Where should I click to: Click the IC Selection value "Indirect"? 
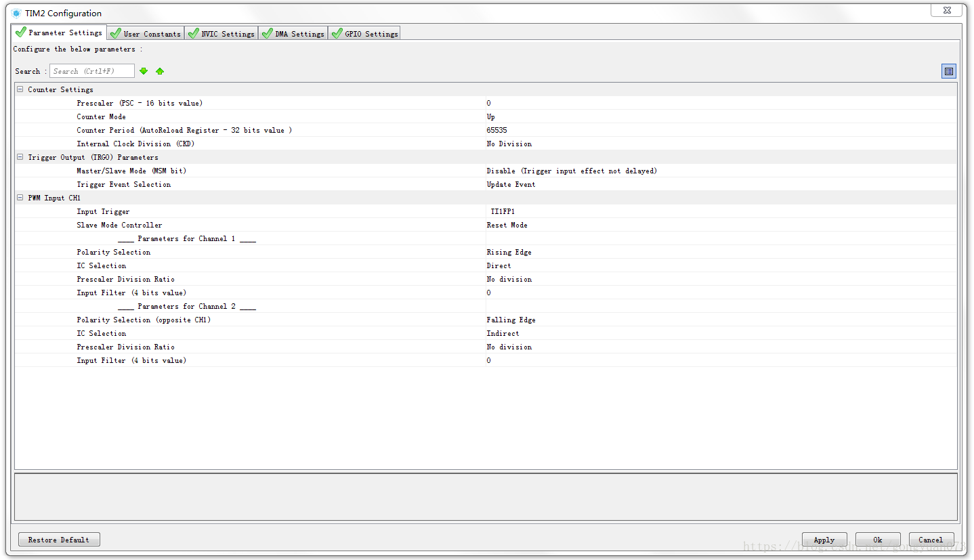(503, 333)
